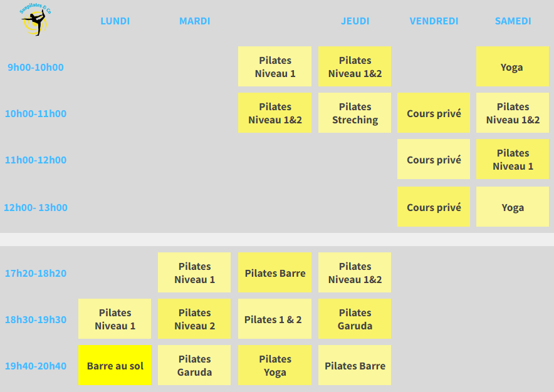Select Tuesday's Pilates Garuda at 19h40

194,365
